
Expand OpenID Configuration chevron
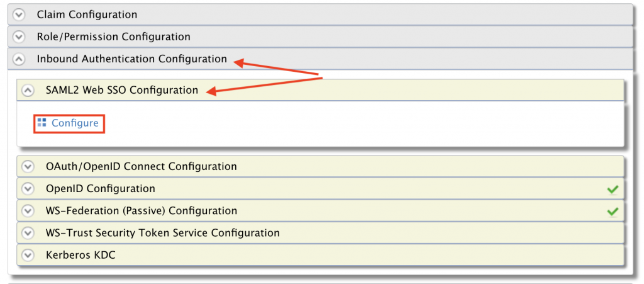[28, 189]
